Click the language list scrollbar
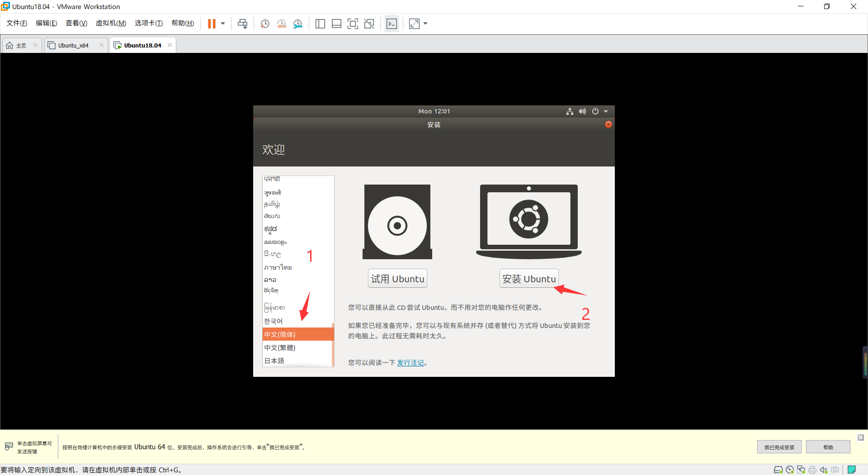This screenshot has width=868, height=475. 333,345
